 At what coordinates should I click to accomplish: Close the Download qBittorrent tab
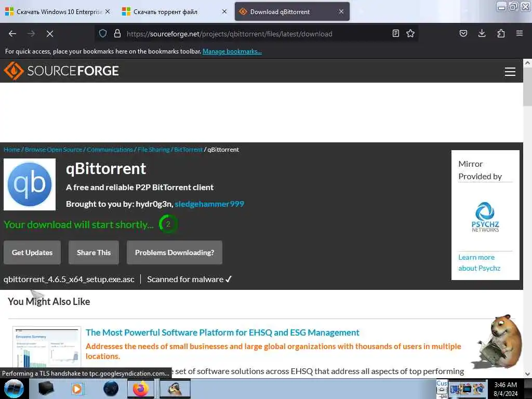click(341, 11)
